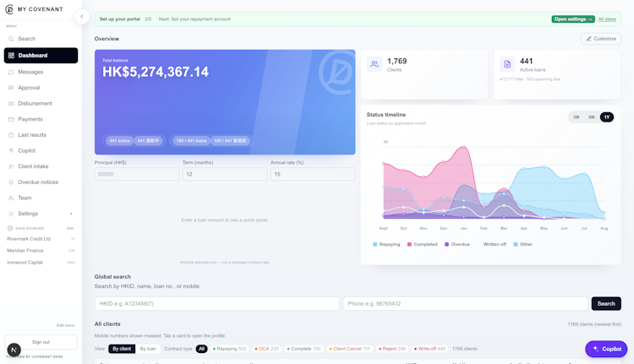Toggle the Completed legend color swatch
Viewport: 634px width, 364px height.
pos(409,244)
